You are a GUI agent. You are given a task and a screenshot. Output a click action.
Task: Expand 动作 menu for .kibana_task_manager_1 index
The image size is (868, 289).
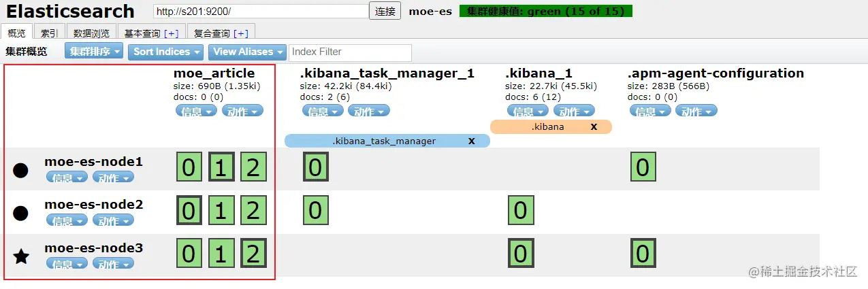pyautogui.click(x=369, y=111)
